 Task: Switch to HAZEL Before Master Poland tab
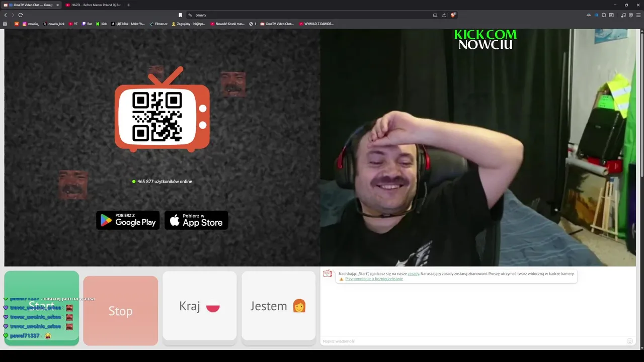click(93, 5)
